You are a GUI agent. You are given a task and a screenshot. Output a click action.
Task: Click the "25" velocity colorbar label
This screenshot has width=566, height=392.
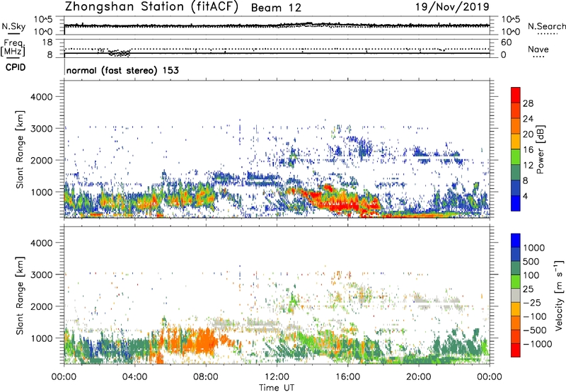[529, 289]
